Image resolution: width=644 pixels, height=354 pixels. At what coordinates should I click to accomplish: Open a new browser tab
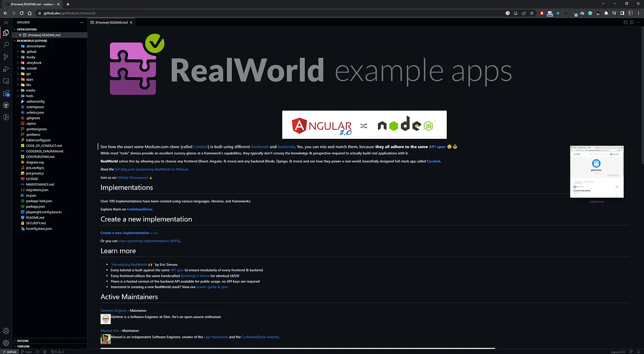(x=68, y=4)
